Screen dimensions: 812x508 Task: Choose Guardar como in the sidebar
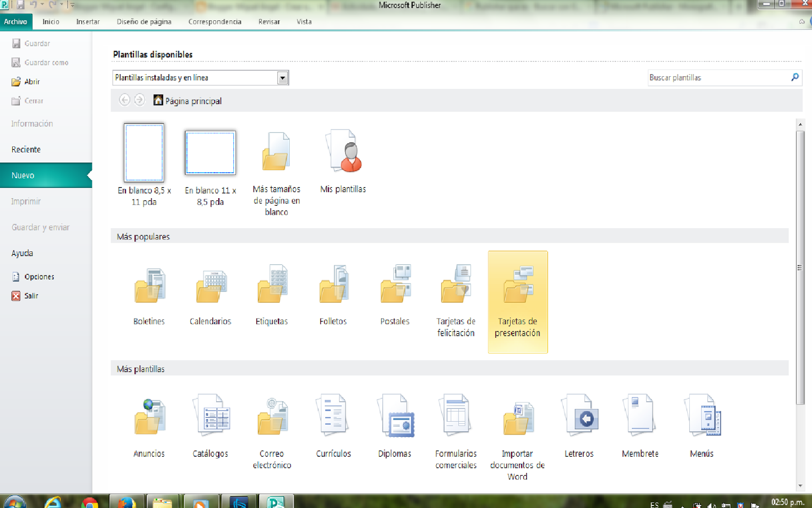point(40,62)
